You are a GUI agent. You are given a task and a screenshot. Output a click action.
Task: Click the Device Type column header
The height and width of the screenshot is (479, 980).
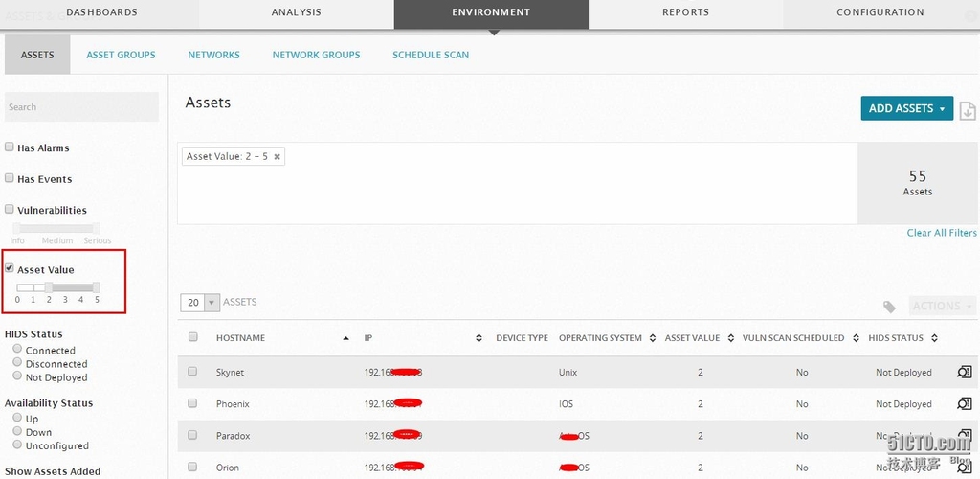point(522,338)
